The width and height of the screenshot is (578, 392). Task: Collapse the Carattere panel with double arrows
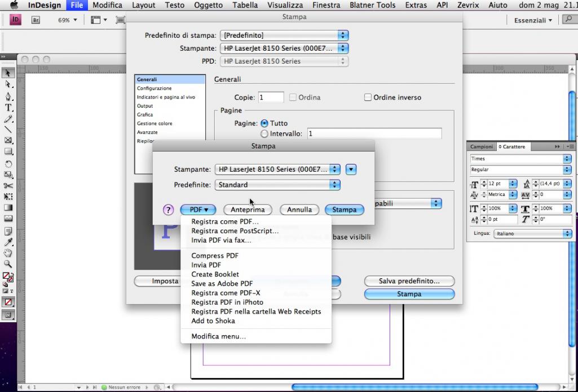pos(557,146)
